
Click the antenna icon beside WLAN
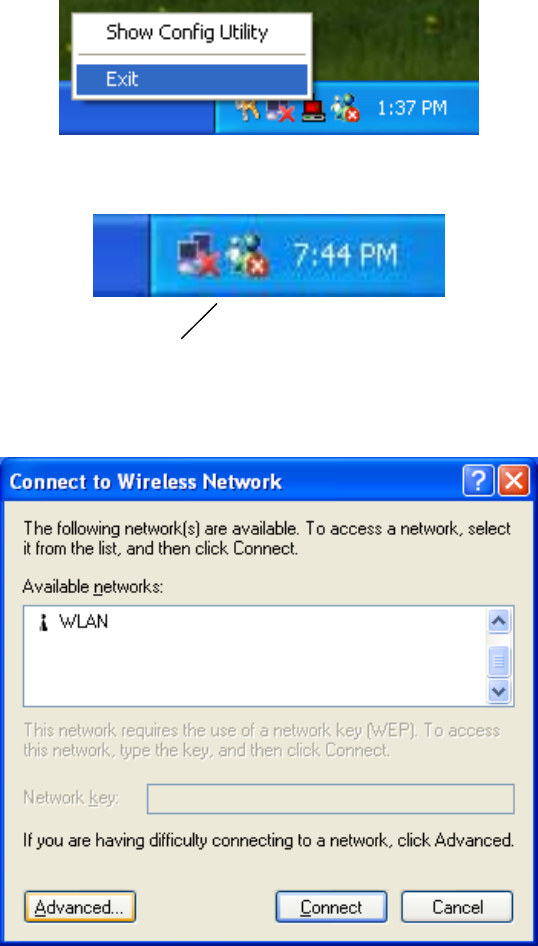pos(43,623)
